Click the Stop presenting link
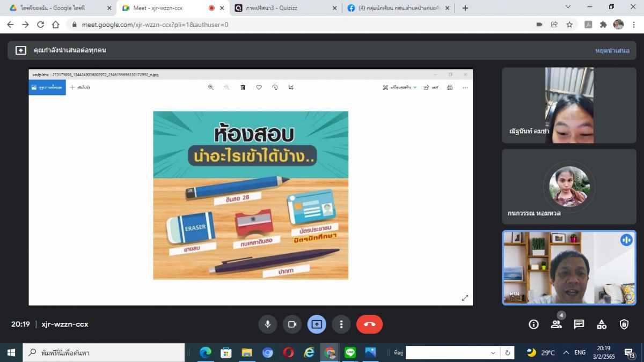The width and height of the screenshot is (644, 362). point(612,50)
